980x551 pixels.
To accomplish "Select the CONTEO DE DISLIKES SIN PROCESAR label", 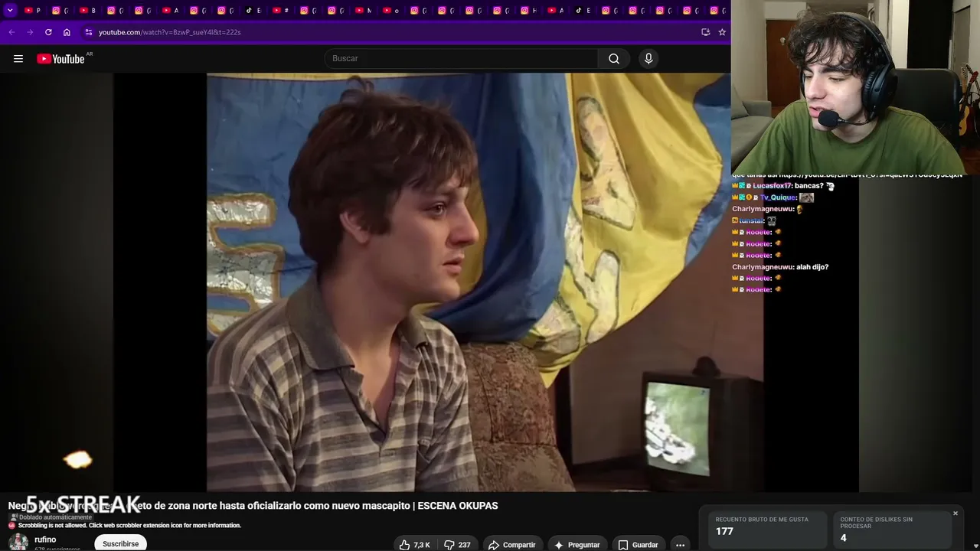I will click(876, 523).
